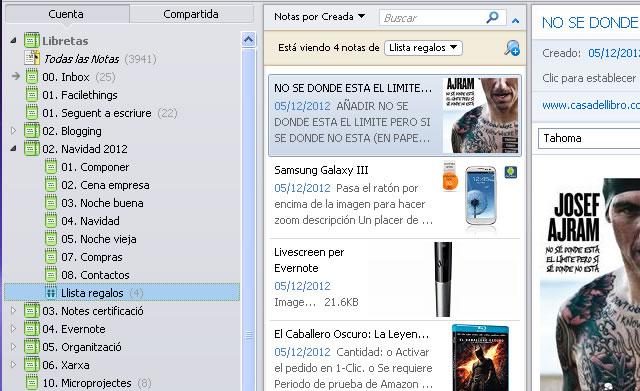Click the Todas las Notas icon
The image size is (640, 391).
point(32,58)
